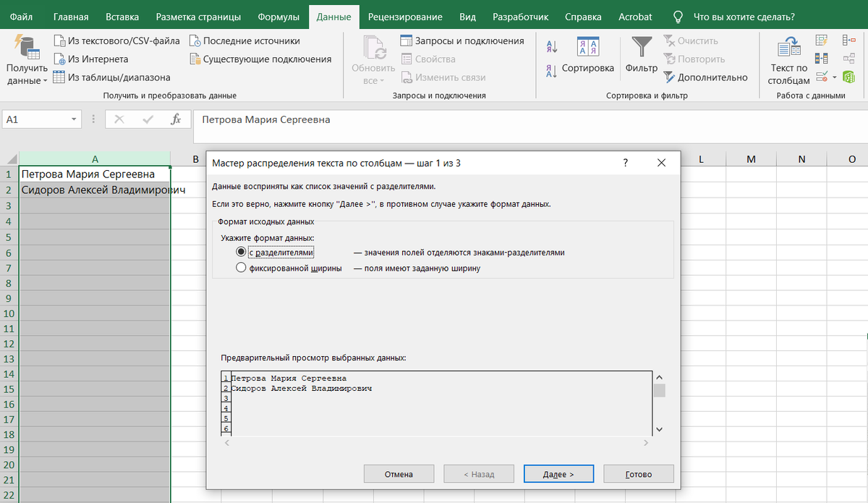The width and height of the screenshot is (868, 503).
Task: Open Существующие подключения
Action: pyautogui.click(x=260, y=59)
